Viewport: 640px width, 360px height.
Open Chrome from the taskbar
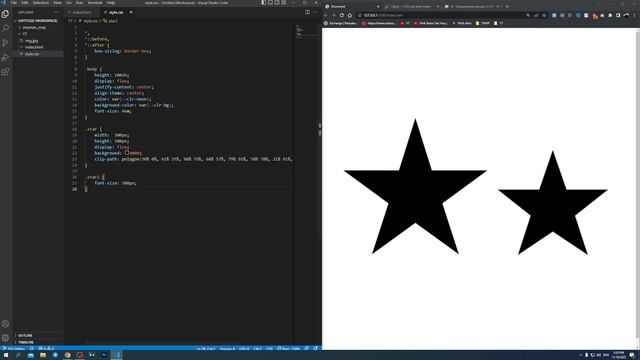click(67, 355)
